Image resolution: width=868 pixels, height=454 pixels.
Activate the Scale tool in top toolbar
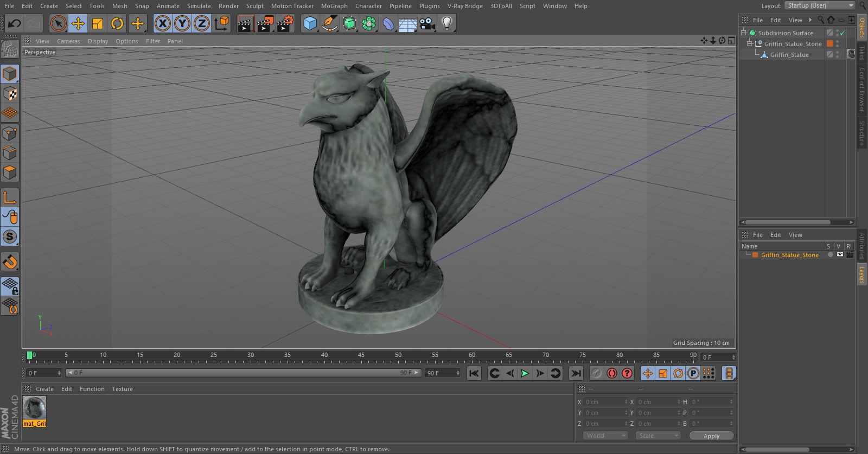(98, 23)
